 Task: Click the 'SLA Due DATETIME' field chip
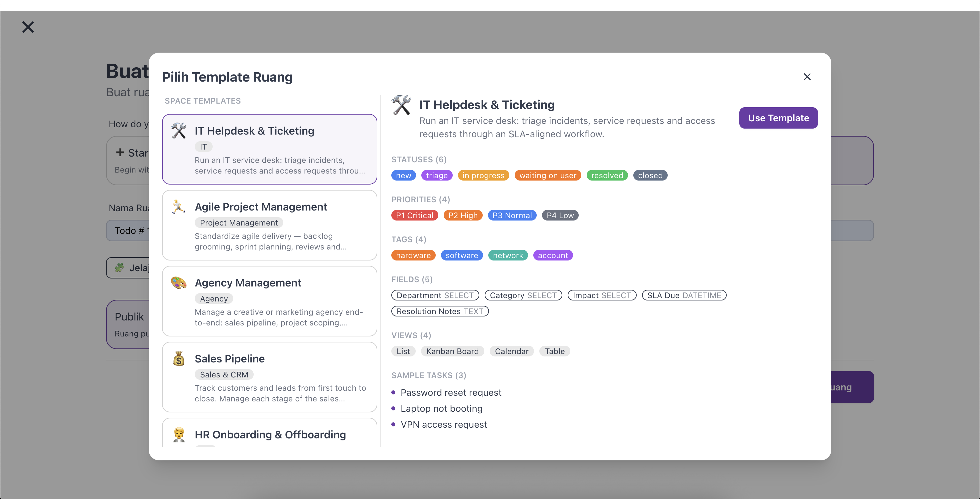point(684,295)
